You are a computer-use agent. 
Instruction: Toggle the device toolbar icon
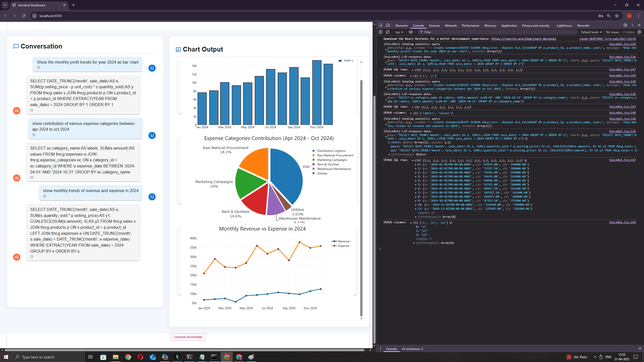click(x=388, y=25)
